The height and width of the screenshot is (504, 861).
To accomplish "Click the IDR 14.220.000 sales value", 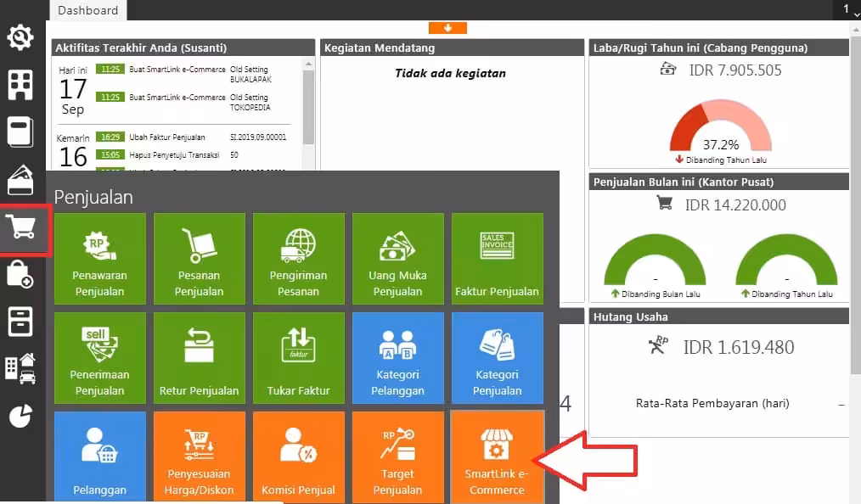I will [x=735, y=205].
